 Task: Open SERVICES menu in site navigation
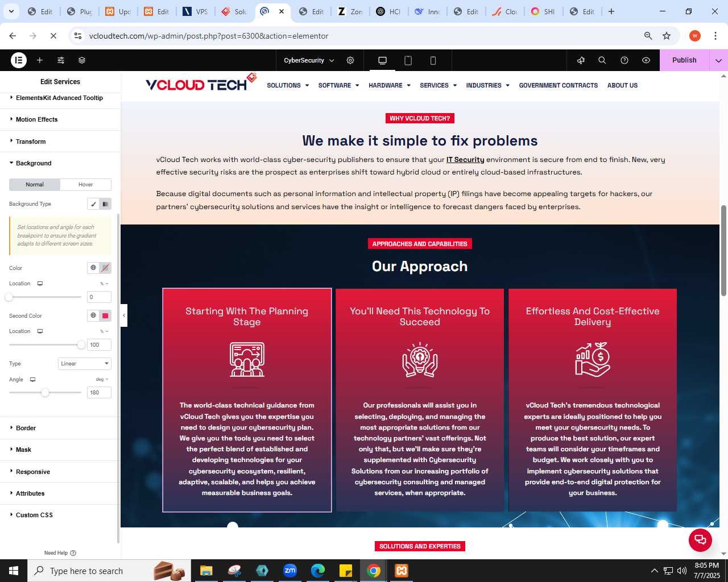tap(438, 85)
